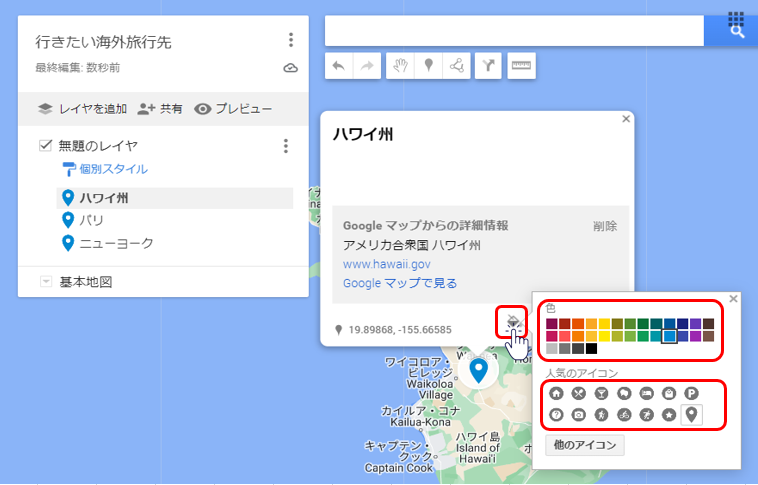Pick the cycling icon
The image size is (758, 485).
(x=624, y=415)
